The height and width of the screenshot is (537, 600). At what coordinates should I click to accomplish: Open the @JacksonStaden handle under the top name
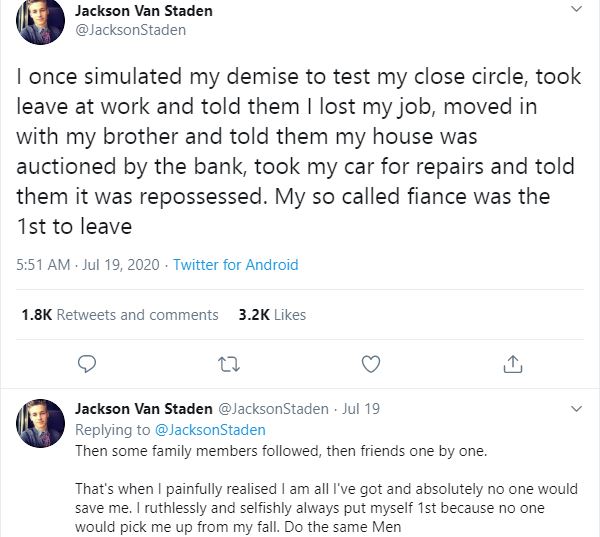tap(130, 30)
